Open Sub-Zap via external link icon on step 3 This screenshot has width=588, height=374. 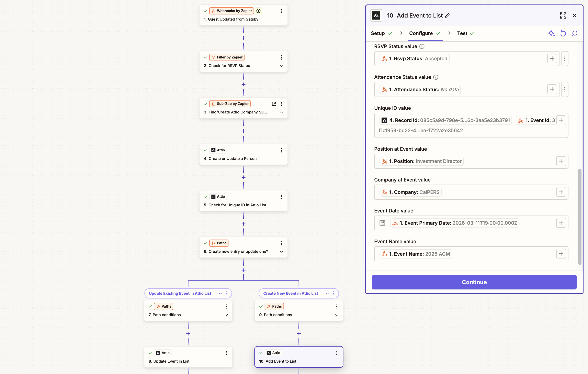click(x=274, y=103)
